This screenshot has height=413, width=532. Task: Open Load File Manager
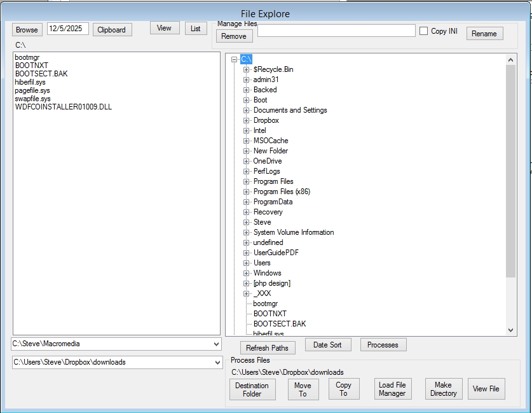(392, 389)
